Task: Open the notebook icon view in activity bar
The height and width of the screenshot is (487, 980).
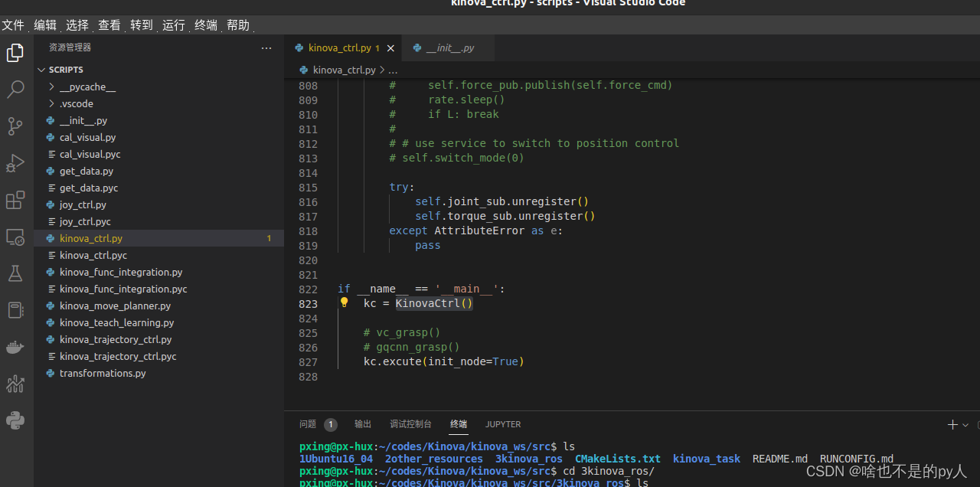Action: [x=15, y=310]
